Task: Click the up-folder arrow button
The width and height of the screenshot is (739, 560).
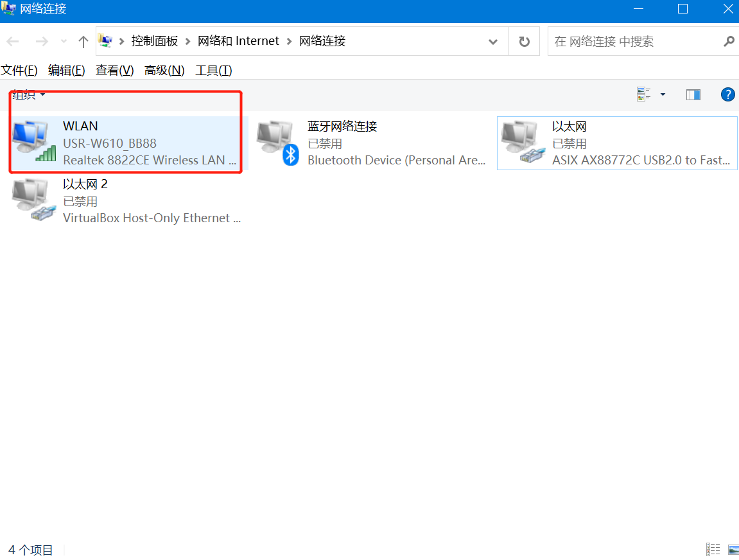Action: click(83, 42)
